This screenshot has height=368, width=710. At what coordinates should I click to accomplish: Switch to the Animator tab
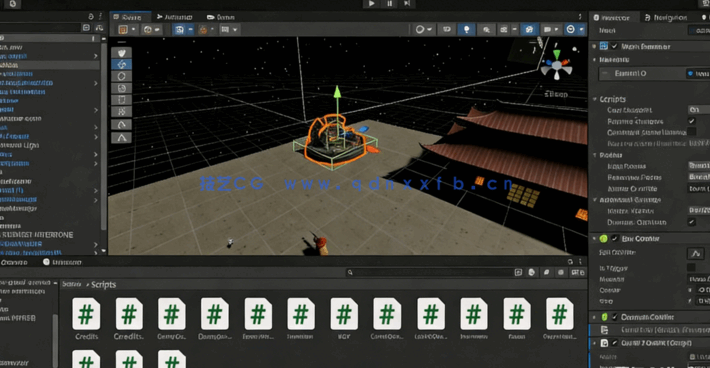(174, 17)
